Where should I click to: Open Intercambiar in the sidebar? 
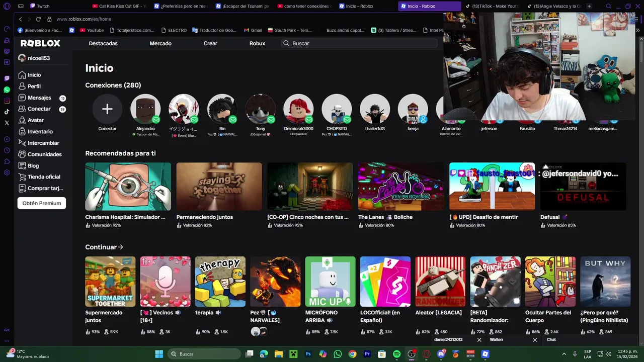click(43, 143)
